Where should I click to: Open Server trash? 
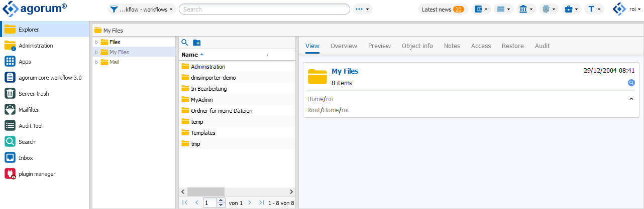click(x=45, y=94)
